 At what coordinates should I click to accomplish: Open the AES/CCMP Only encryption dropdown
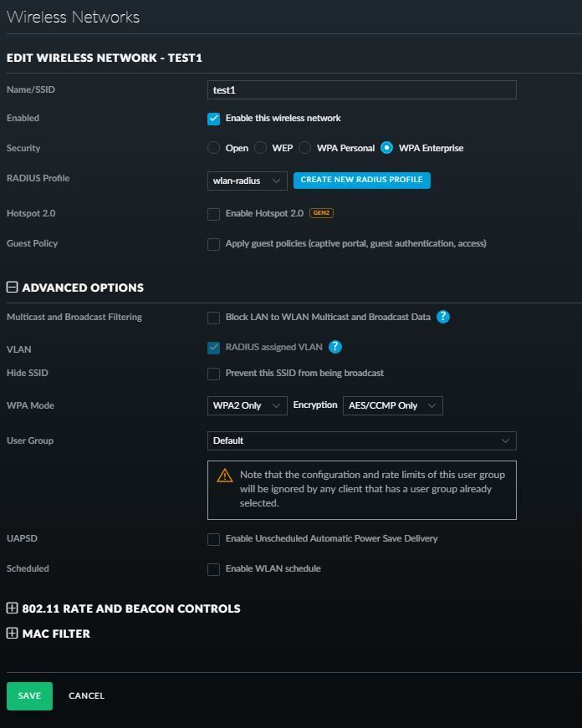[x=392, y=406]
